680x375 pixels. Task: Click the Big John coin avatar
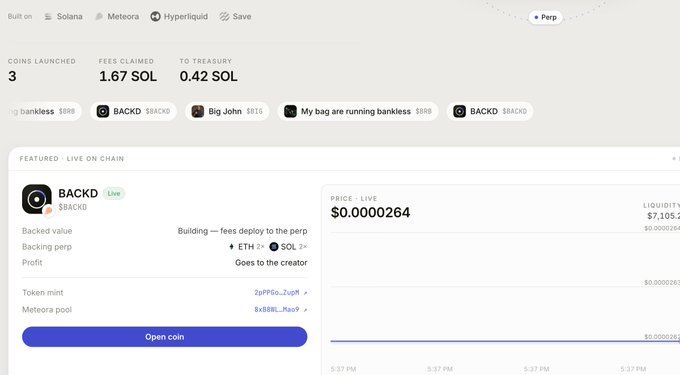(x=198, y=111)
